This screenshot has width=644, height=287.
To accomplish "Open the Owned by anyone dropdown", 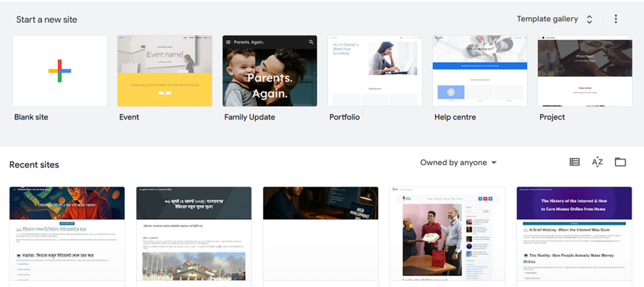I will click(x=458, y=162).
